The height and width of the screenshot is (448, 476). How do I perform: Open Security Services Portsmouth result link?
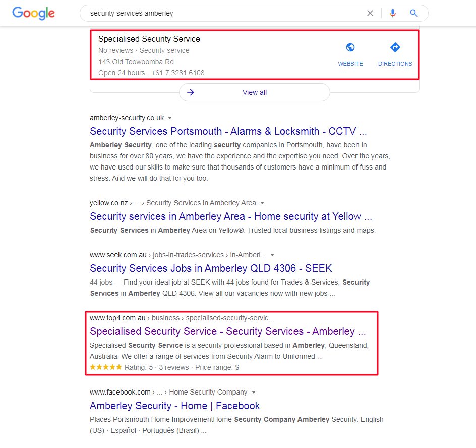click(228, 131)
